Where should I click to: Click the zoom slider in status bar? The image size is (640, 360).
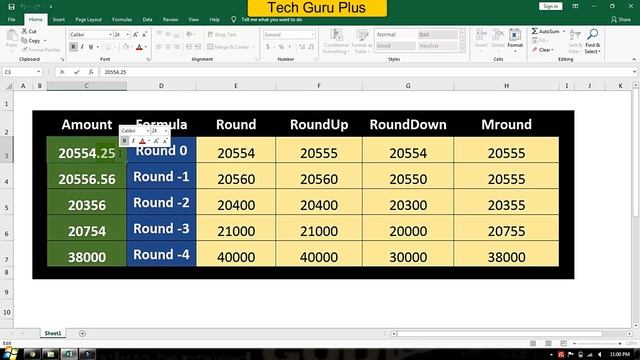(x=597, y=344)
